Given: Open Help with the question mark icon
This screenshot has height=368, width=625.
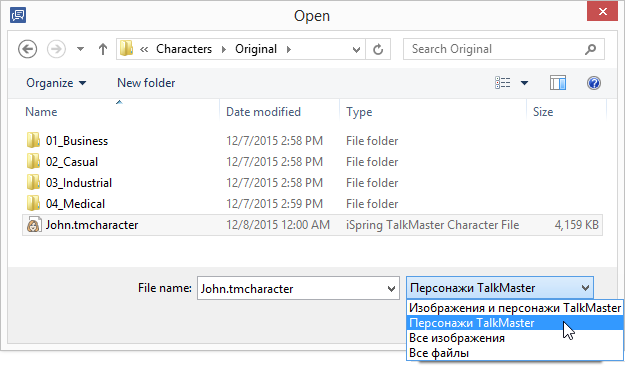Looking at the screenshot, I should coord(594,83).
